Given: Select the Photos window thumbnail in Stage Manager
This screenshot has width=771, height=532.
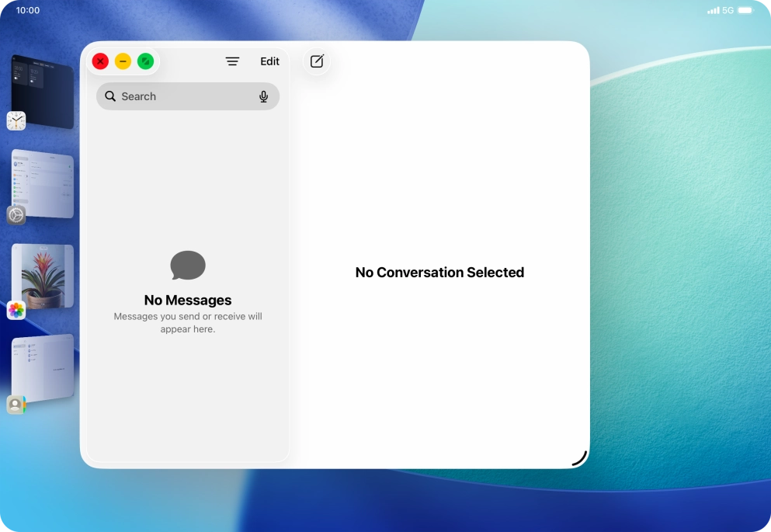Looking at the screenshot, I should click(43, 276).
